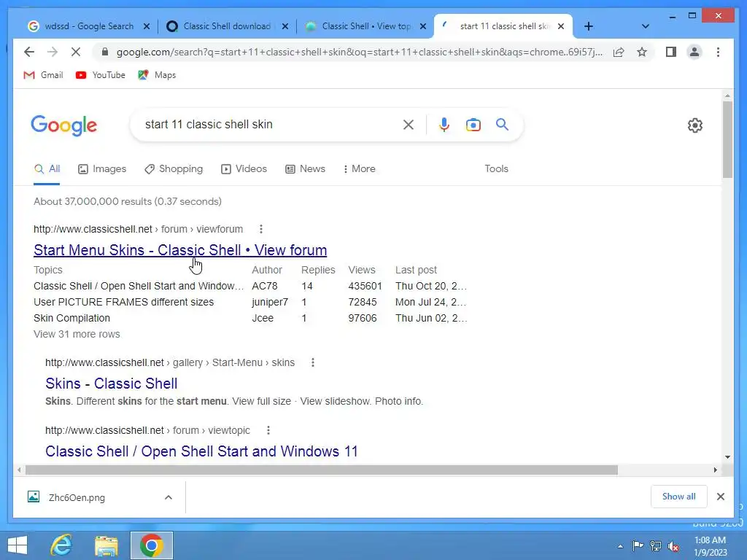
Task: Close the Classic Shell View topic tab
Action: [x=422, y=26]
